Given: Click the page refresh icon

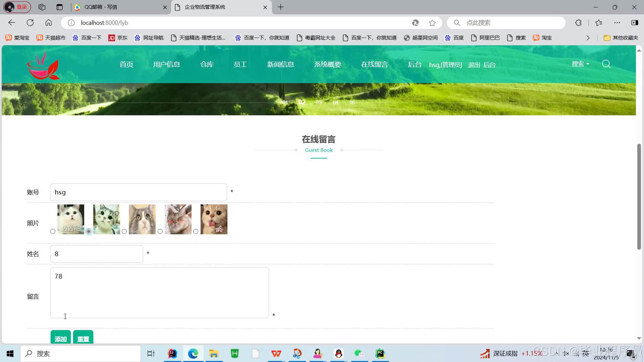Looking at the screenshot, I should (30, 22).
